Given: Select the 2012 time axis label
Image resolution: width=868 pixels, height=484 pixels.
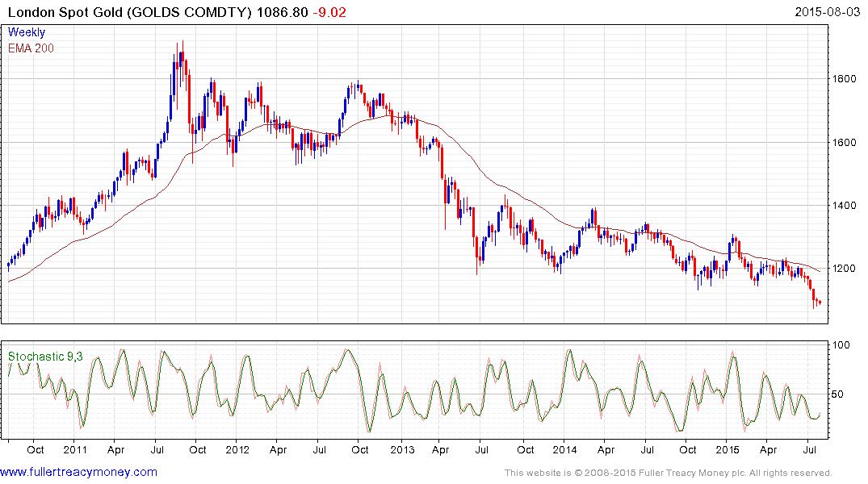Looking at the screenshot, I should [237, 449].
